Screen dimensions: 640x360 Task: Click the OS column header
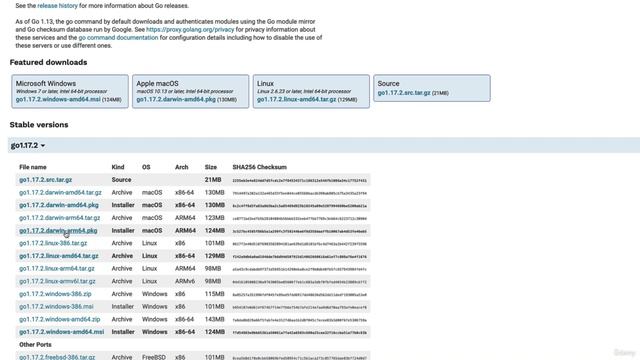tap(146, 167)
